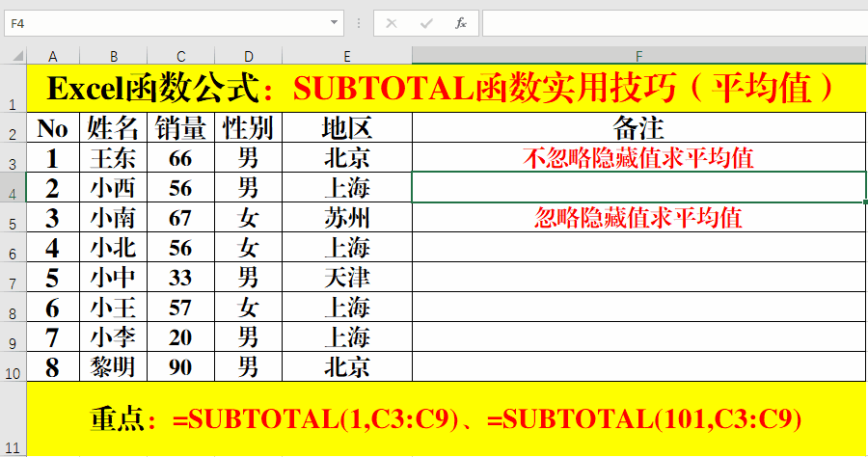Click the '地区' header cell
Image resolution: width=868 pixels, height=457 pixels.
coord(347,127)
